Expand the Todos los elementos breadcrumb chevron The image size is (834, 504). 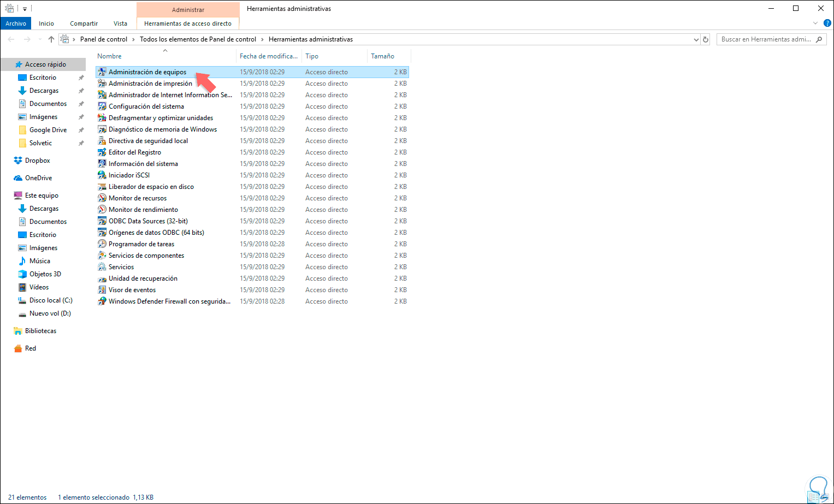[x=262, y=39]
